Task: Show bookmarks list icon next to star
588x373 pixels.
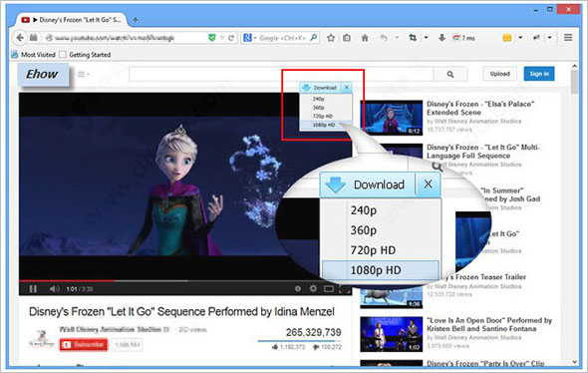Action: pos(347,38)
